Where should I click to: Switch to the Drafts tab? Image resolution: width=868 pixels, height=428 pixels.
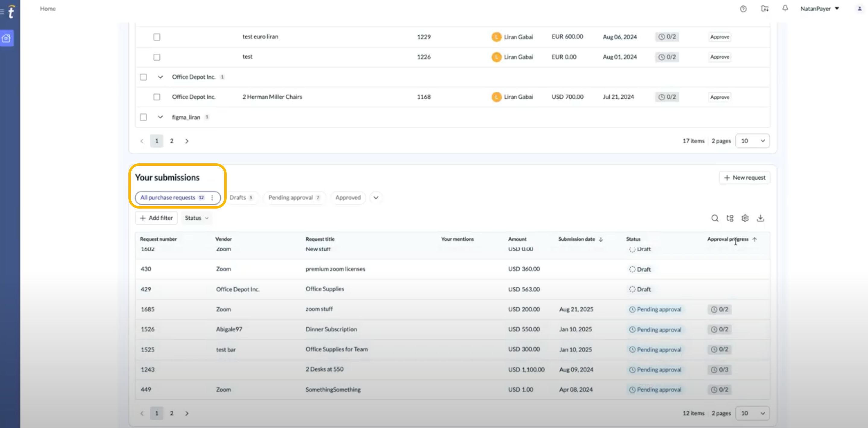pos(241,197)
